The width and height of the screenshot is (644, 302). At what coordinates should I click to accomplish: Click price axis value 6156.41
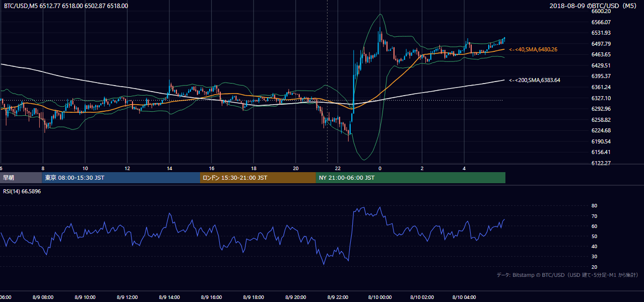(x=601, y=152)
